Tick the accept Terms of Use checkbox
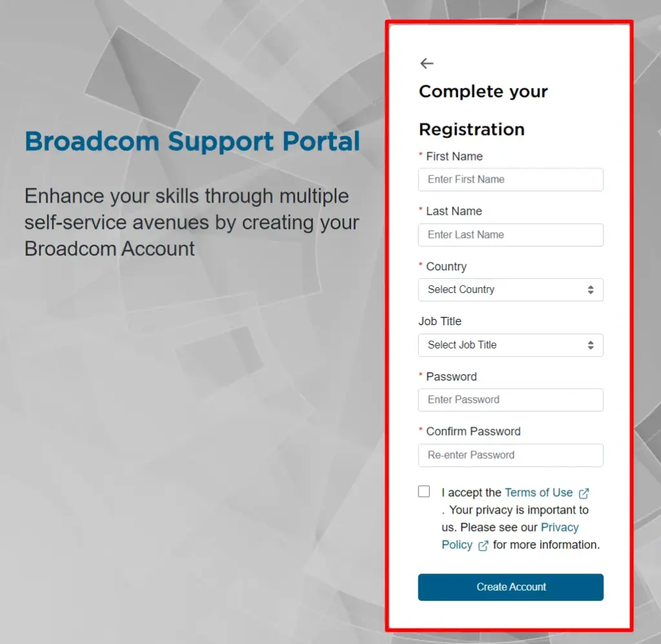Image resolution: width=661 pixels, height=644 pixels. click(424, 492)
